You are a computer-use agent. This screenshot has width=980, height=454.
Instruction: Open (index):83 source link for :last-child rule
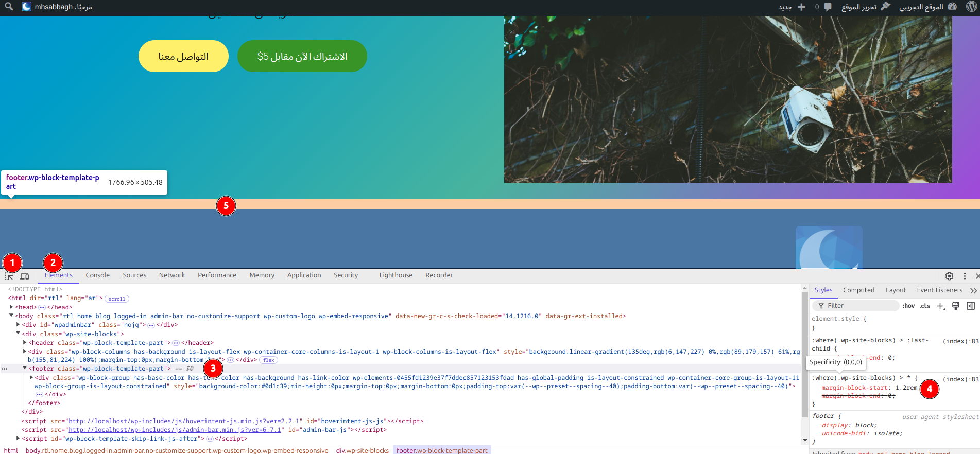(961, 341)
